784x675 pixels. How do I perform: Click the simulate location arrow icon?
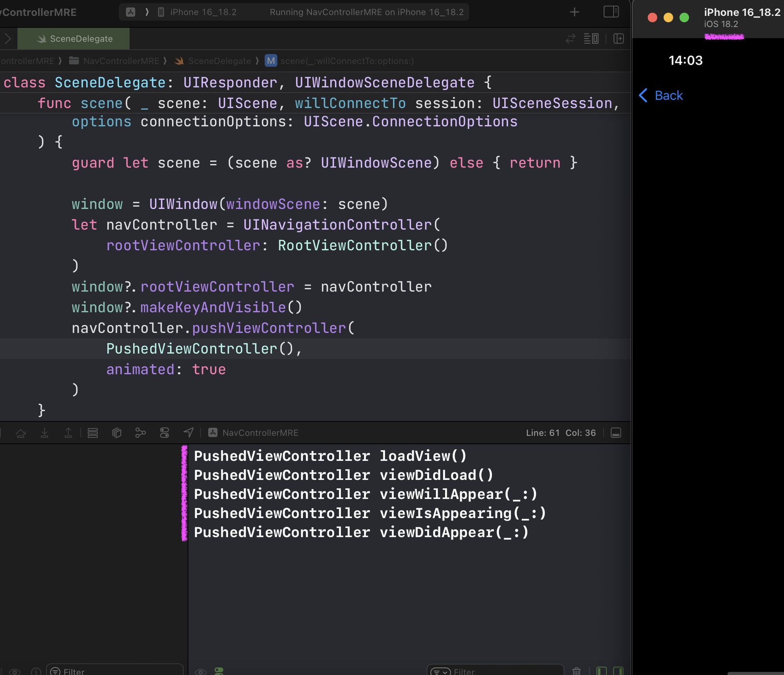[189, 433]
